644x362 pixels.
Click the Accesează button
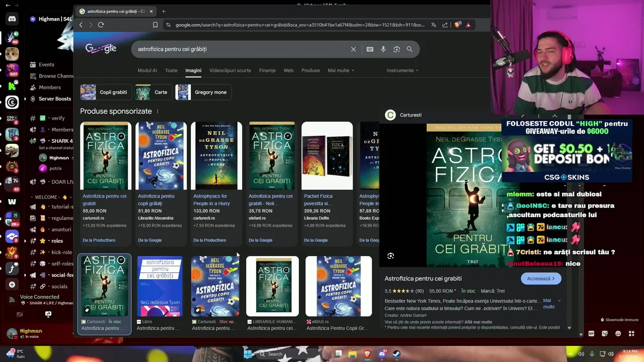coord(541,279)
